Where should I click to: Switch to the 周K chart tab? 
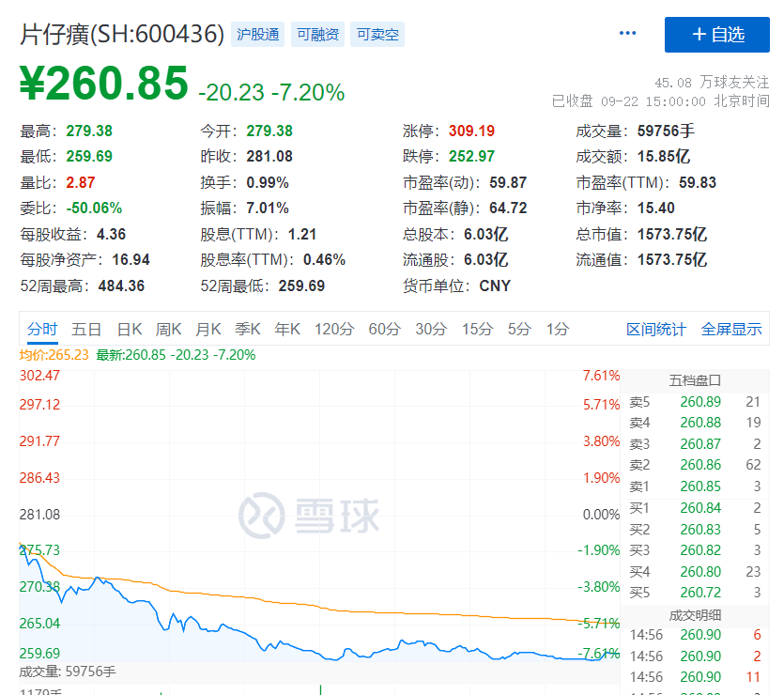168,329
